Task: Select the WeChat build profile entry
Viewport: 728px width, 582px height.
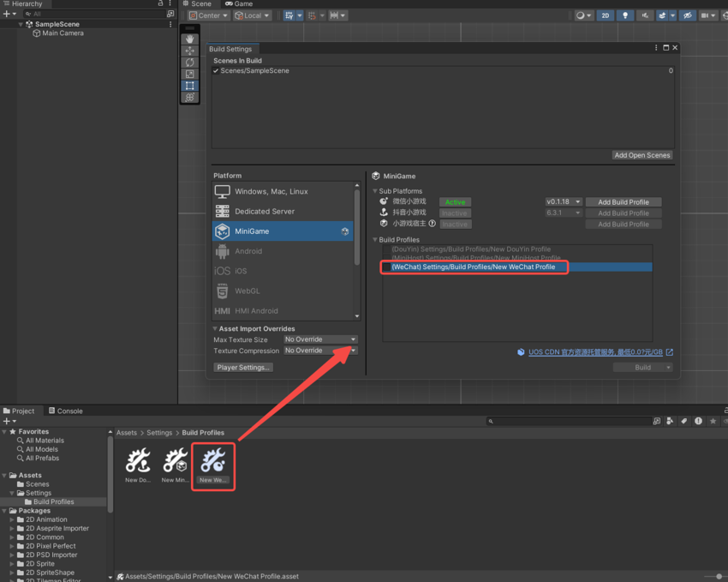Action: (x=473, y=267)
